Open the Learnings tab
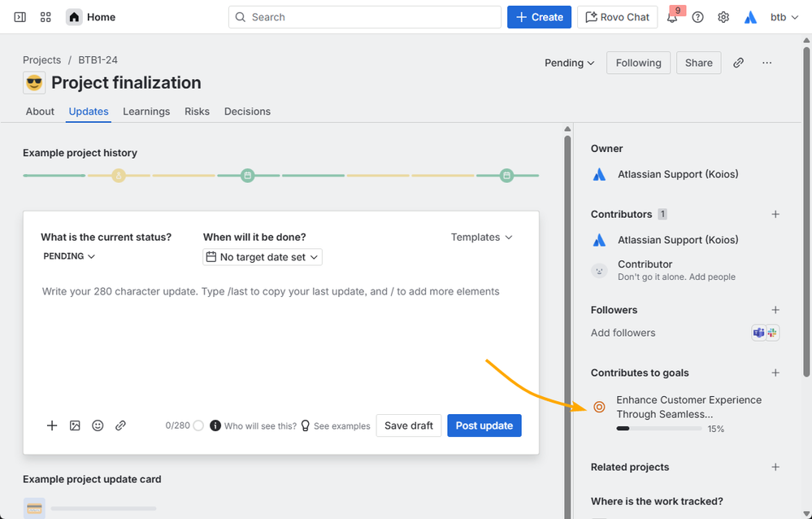Screen dimensions: 812x519 [146, 111]
